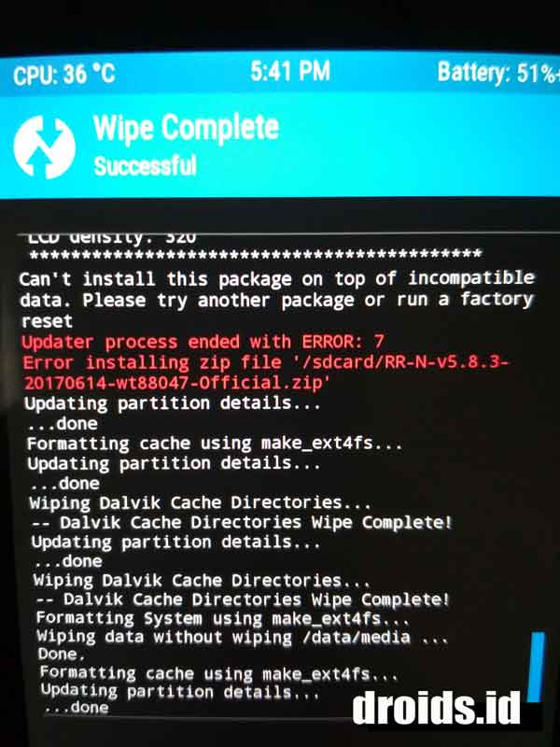Tap first "Updating partition details..." line

pos(173,403)
